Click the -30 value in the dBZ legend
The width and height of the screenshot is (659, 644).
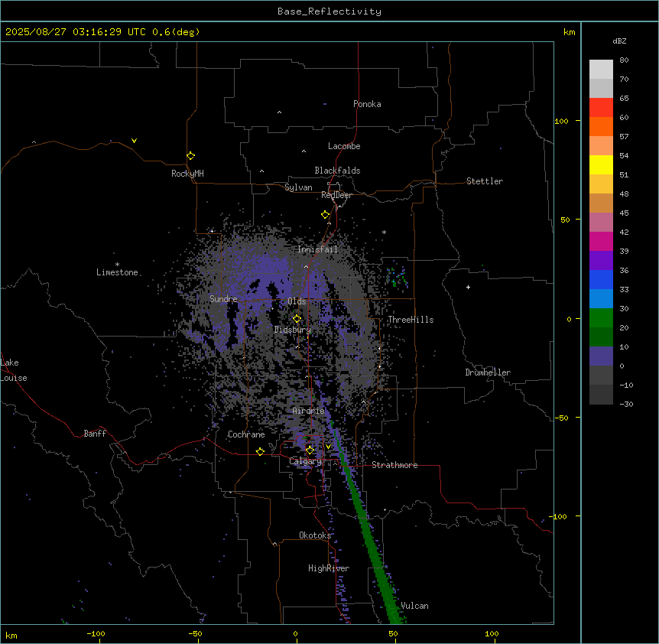tap(626, 404)
